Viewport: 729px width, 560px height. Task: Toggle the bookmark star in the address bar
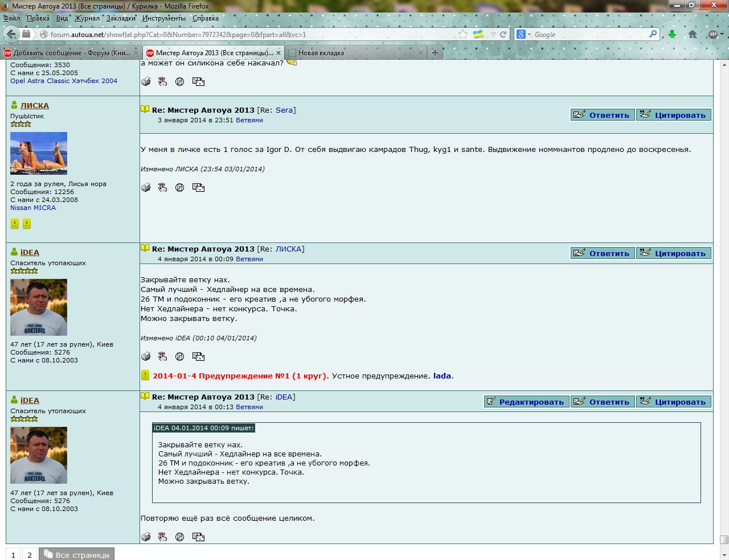463,34
